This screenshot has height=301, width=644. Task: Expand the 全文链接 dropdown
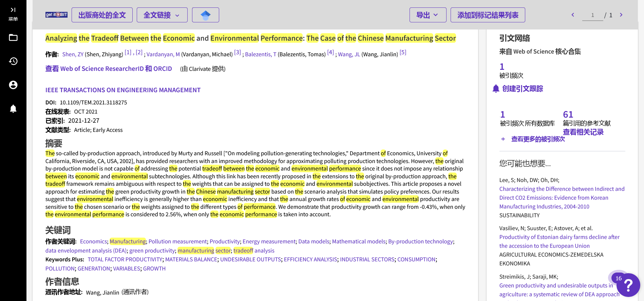tap(162, 15)
